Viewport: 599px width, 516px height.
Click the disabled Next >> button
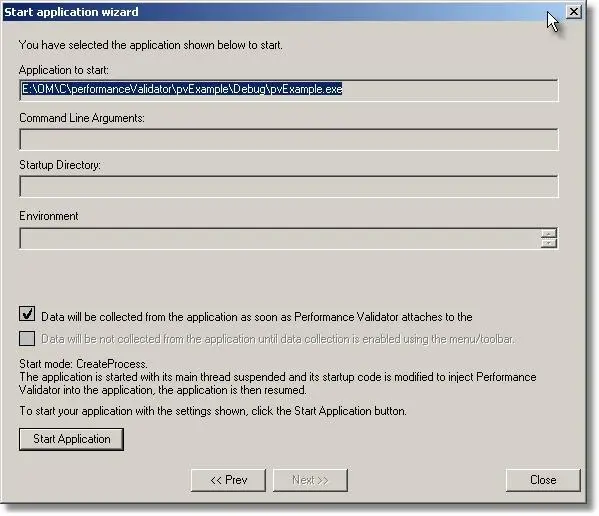coord(310,480)
